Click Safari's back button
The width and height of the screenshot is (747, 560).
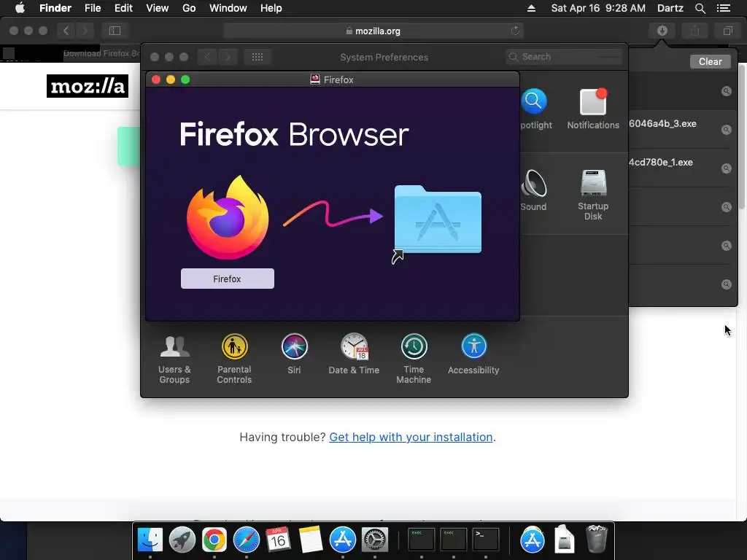[x=66, y=31]
